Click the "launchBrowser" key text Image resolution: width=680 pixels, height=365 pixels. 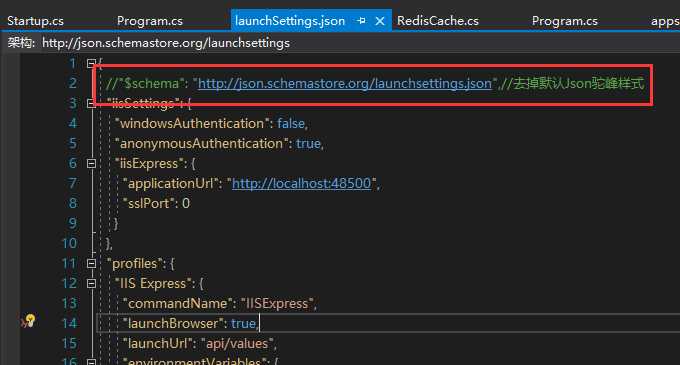coord(173,323)
